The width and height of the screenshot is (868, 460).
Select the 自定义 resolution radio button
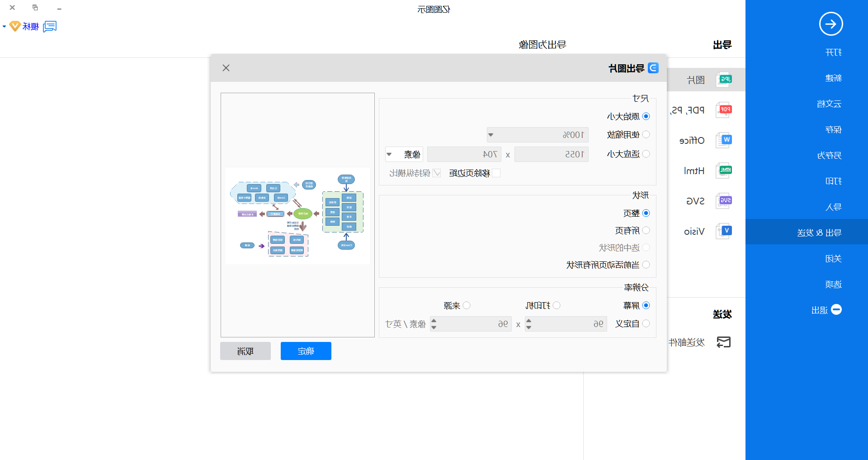[646, 323]
